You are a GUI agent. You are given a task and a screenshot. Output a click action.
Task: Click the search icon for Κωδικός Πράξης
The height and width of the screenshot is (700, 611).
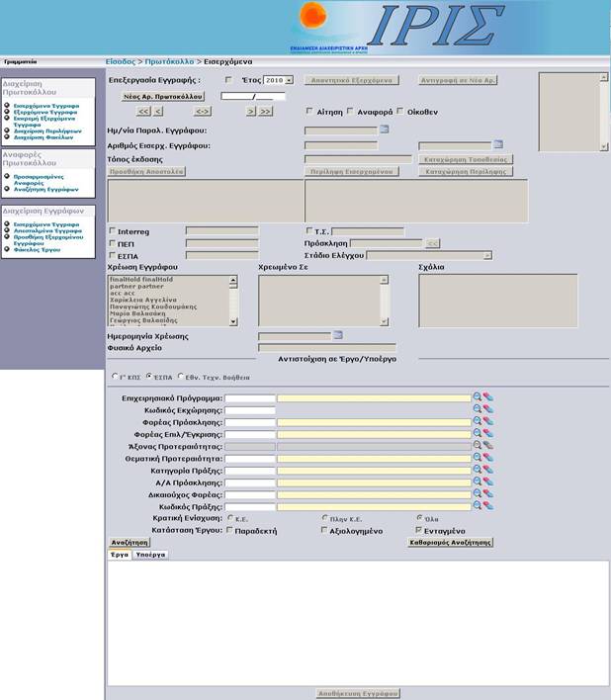pyautogui.click(x=477, y=504)
